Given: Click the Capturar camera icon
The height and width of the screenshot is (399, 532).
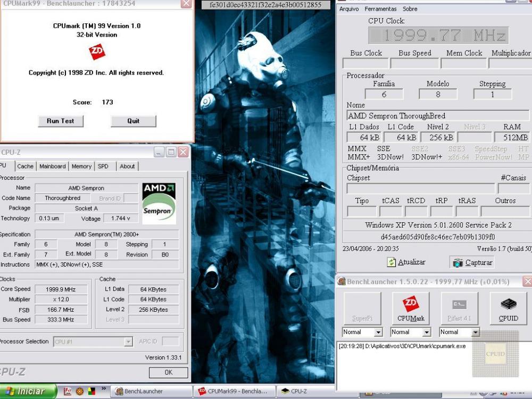Looking at the screenshot, I should pyautogui.click(x=457, y=262).
